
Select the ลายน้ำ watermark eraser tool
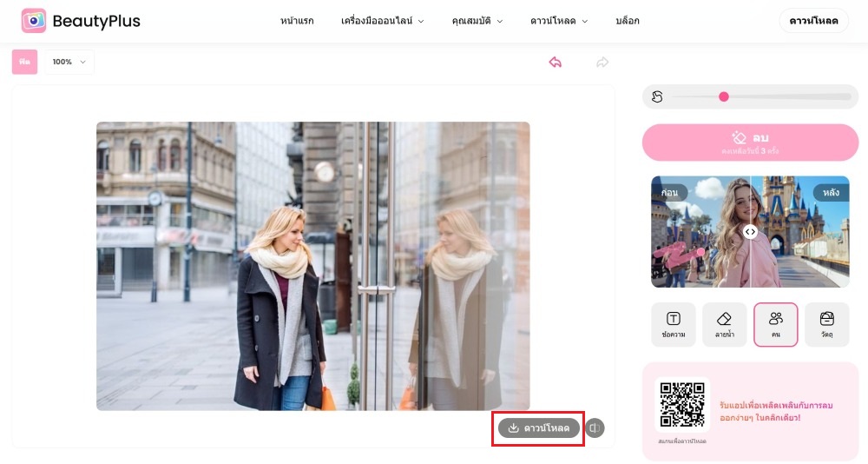(724, 324)
